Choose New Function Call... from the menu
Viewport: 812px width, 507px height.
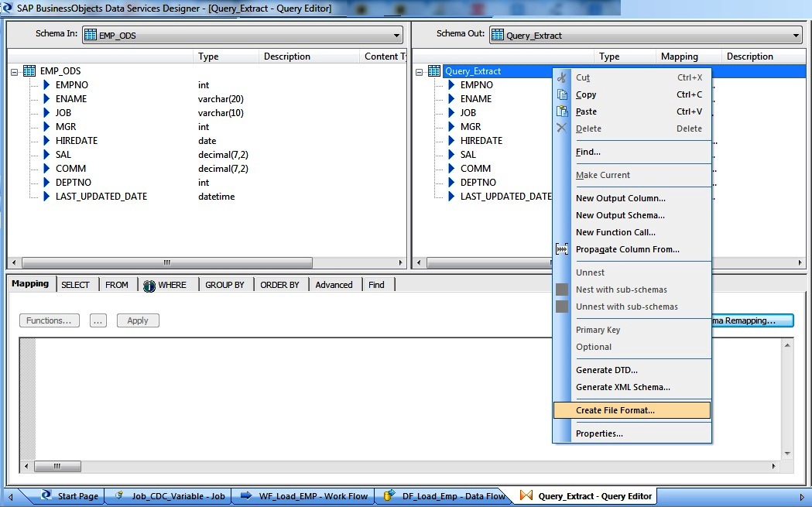tap(632, 232)
